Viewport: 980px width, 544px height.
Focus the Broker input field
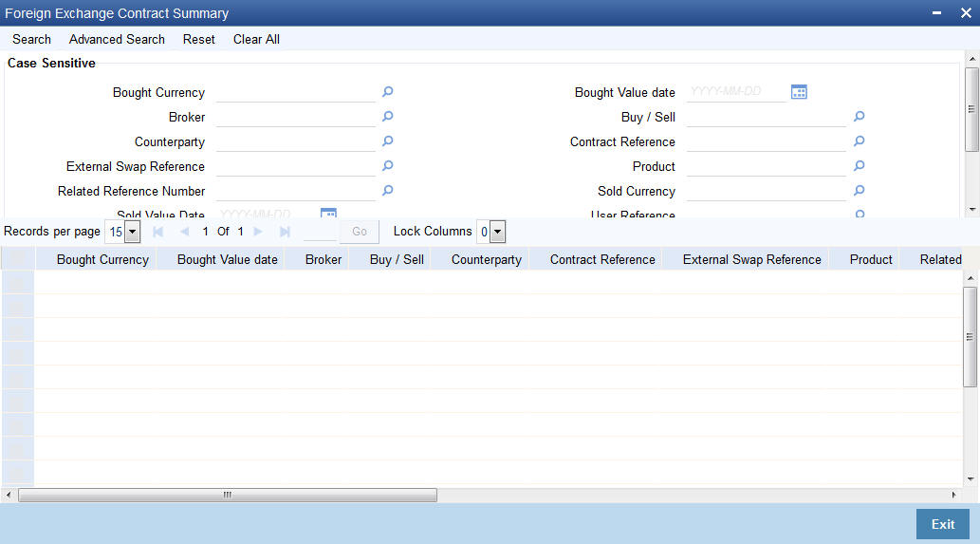pyautogui.click(x=296, y=117)
